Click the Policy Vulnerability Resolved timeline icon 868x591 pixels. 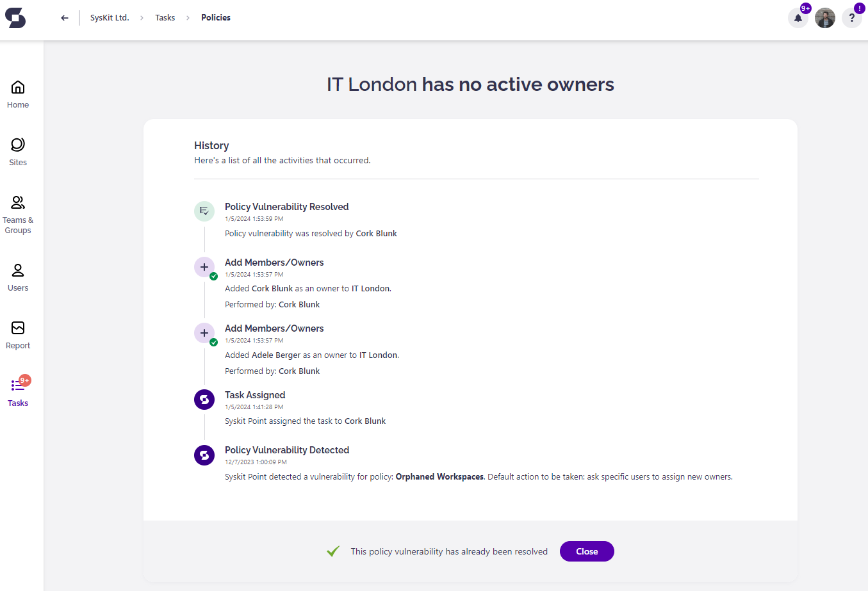(x=204, y=211)
